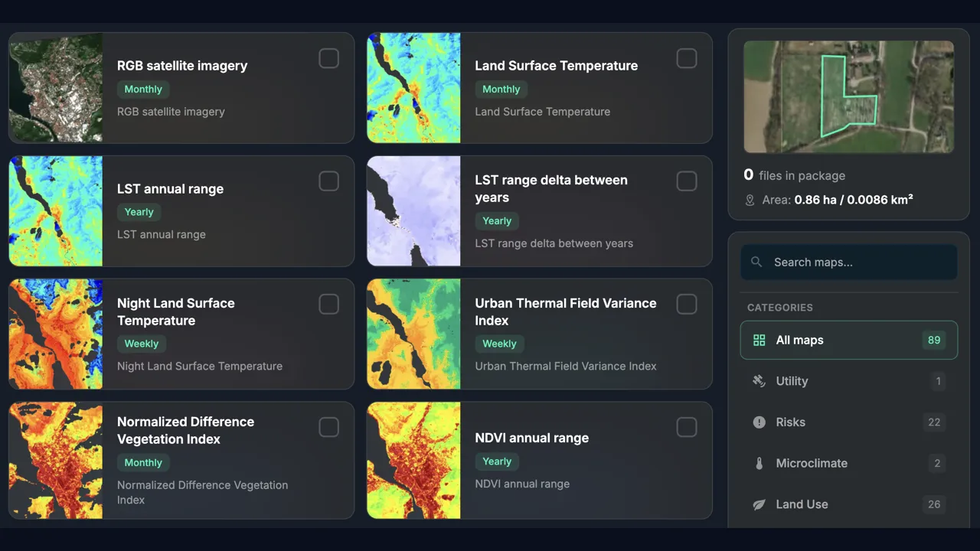Screen dimensions: 980x551
Task: Click the parcel outline map preview
Action: (848, 97)
